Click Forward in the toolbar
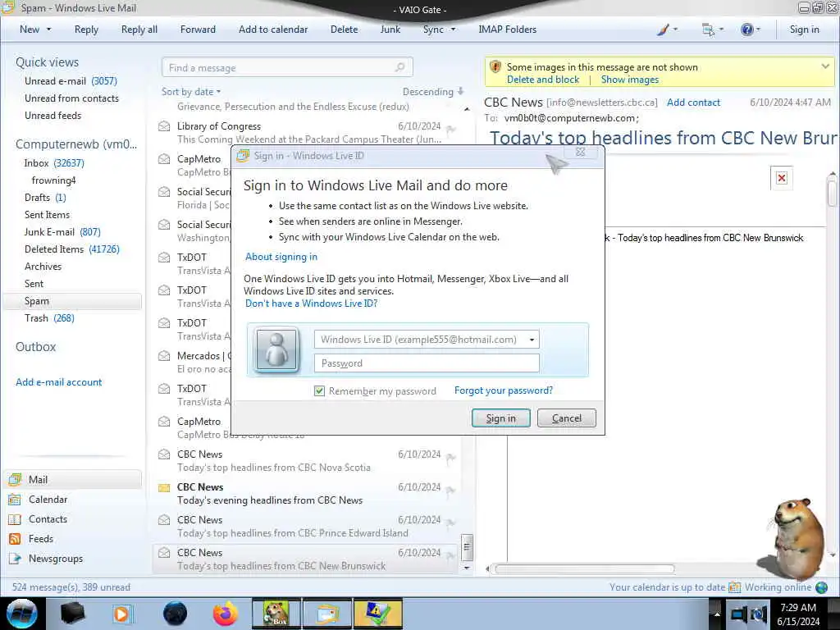Image resolution: width=840 pixels, height=630 pixels. (x=198, y=30)
